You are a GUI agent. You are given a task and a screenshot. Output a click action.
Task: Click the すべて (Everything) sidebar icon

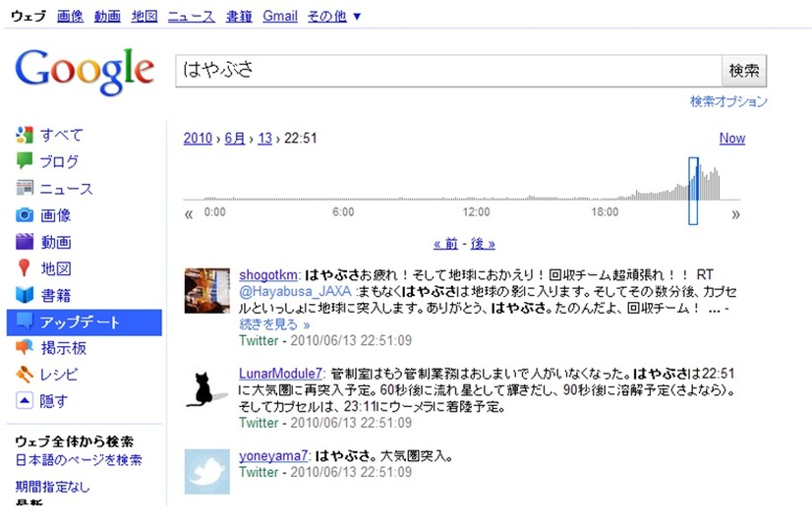pos(25,135)
